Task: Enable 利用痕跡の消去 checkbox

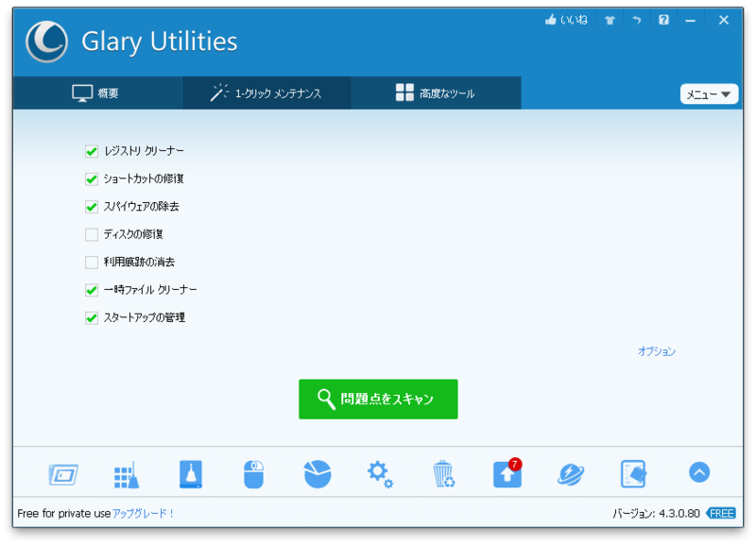Action: point(92,263)
